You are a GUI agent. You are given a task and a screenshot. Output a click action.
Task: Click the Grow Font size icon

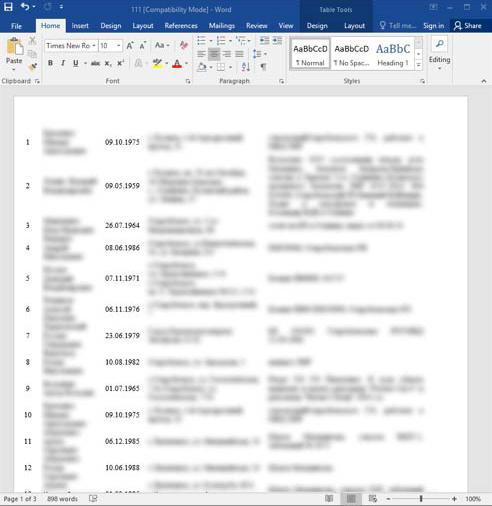130,46
